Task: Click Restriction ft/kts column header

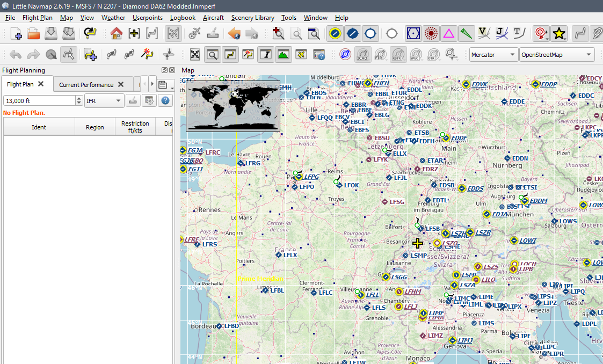Action: (x=135, y=127)
